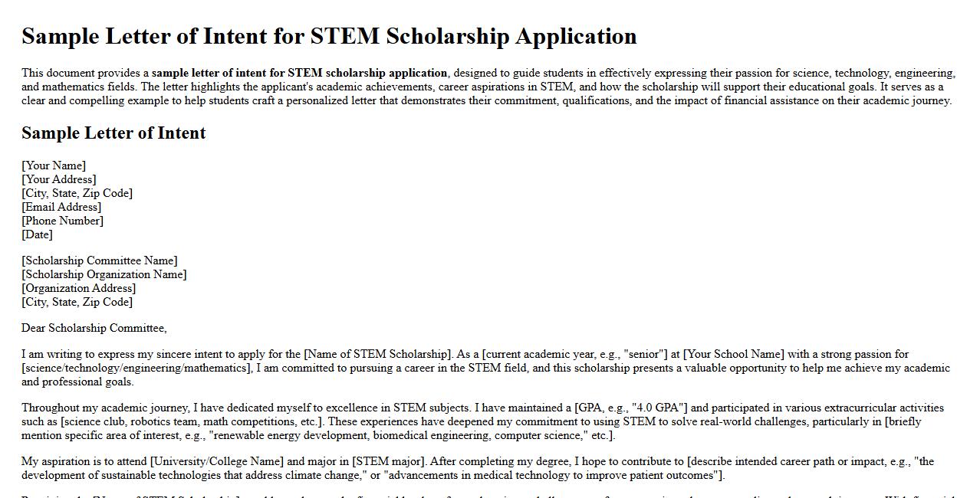Image resolution: width=980 pixels, height=498 pixels.
Task: Click the '[Scholarship Organization Name]' line
Action: tap(104, 274)
